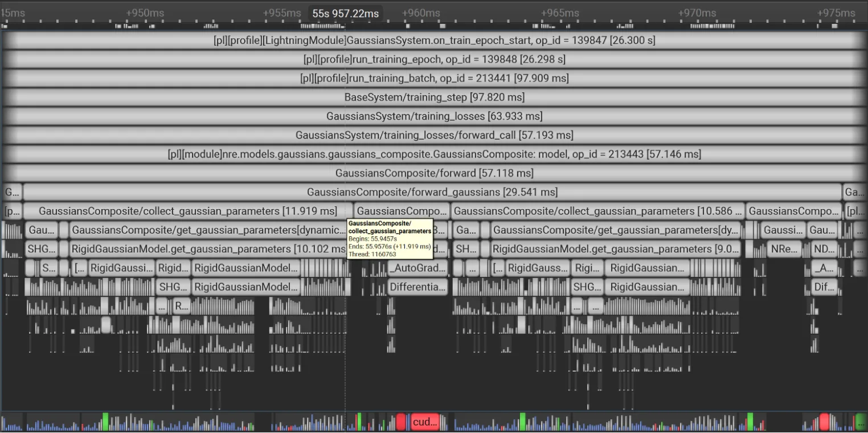Click the [pl... truncated bar
The height and width of the screenshot is (433, 868).
(x=855, y=211)
